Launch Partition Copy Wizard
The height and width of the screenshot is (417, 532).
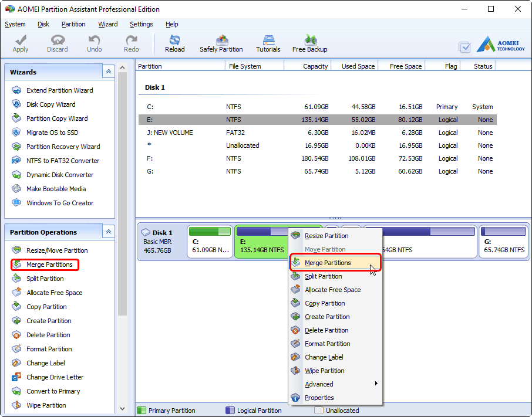(49, 118)
